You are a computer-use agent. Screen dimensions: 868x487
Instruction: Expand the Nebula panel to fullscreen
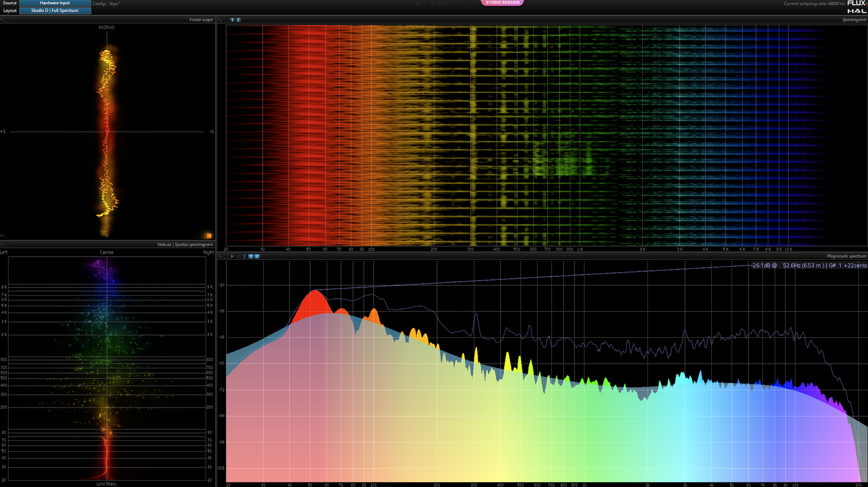click(x=9, y=245)
